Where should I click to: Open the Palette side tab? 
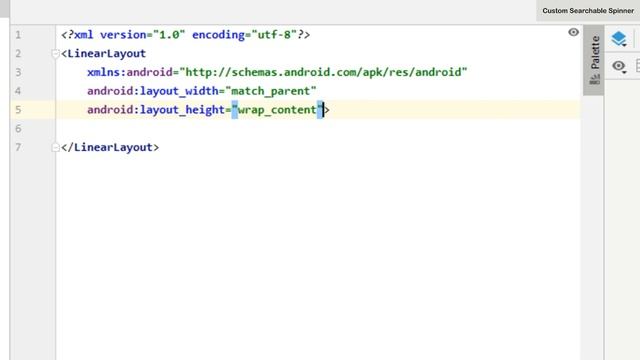594,60
